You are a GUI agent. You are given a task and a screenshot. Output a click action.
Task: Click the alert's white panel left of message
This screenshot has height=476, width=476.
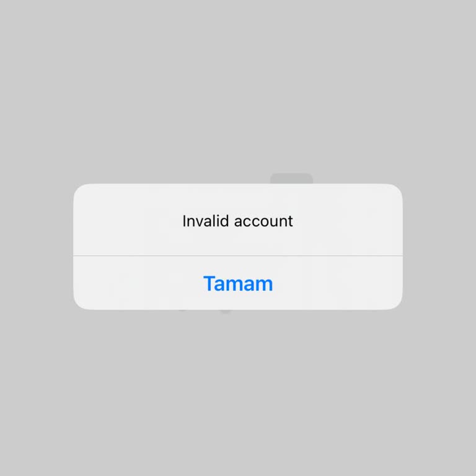[128, 221]
